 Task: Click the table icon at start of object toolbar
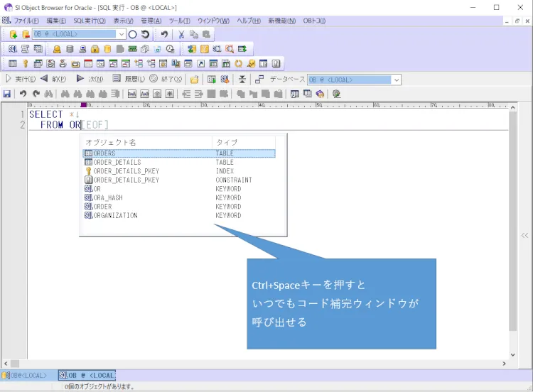tap(13, 63)
